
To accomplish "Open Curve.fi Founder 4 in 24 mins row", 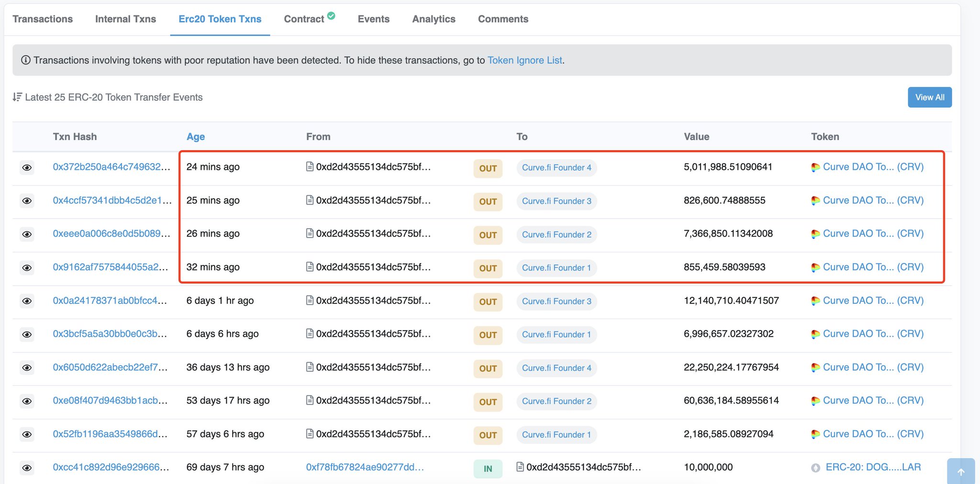I will 557,168.
